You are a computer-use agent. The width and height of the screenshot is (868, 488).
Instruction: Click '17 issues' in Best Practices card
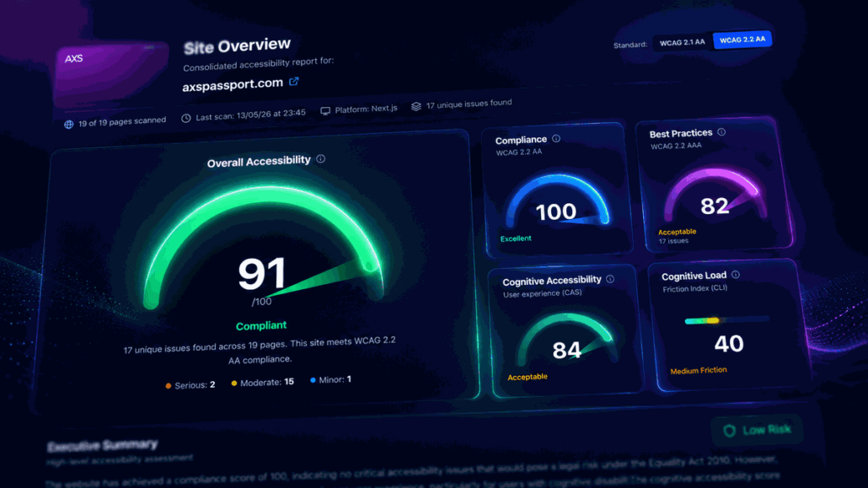[673, 241]
